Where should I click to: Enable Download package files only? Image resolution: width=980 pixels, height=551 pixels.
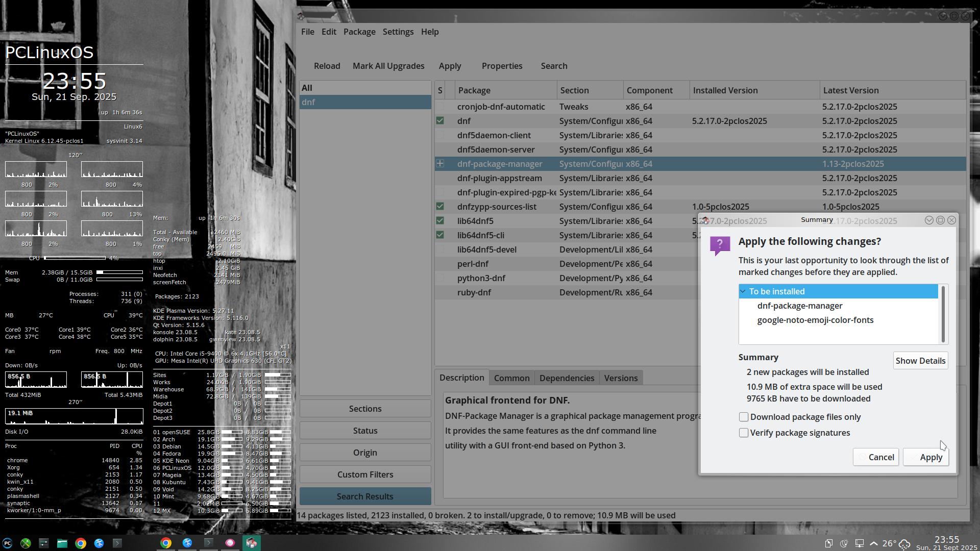[744, 417]
